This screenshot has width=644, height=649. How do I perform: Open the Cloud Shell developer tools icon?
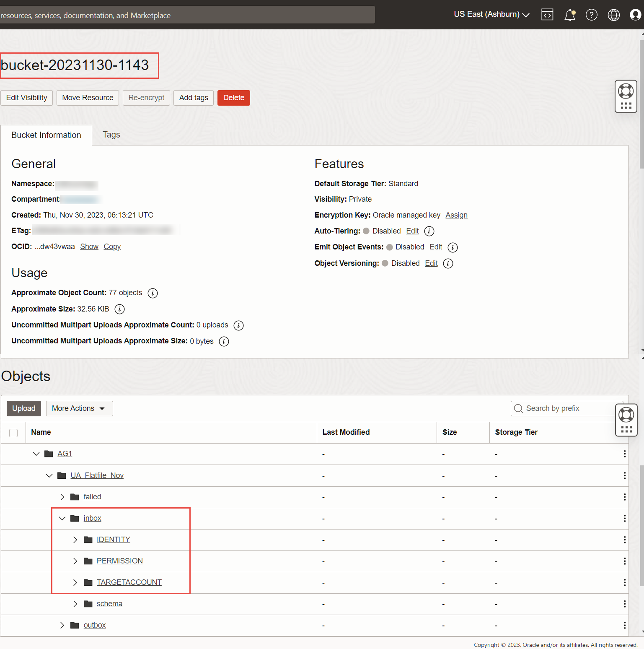pyautogui.click(x=547, y=15)
